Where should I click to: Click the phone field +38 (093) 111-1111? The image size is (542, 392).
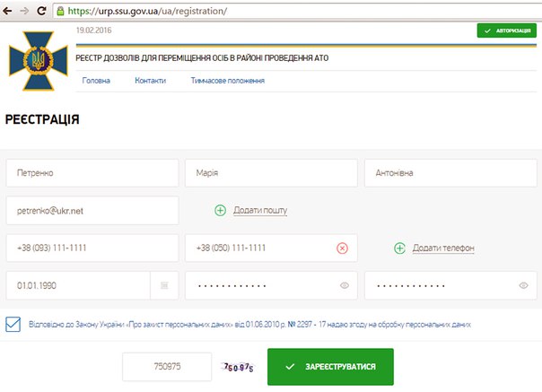92,248
